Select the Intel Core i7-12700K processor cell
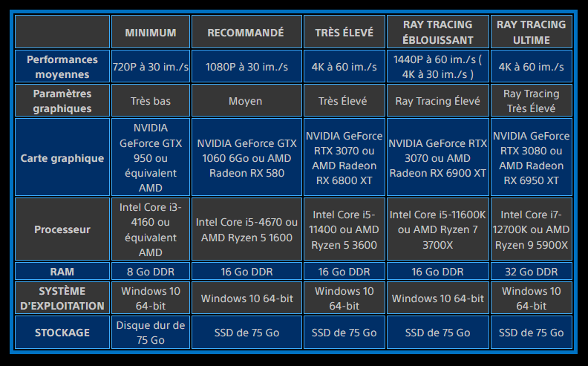This screenshot has height=366, width=588. pos(531,229)
